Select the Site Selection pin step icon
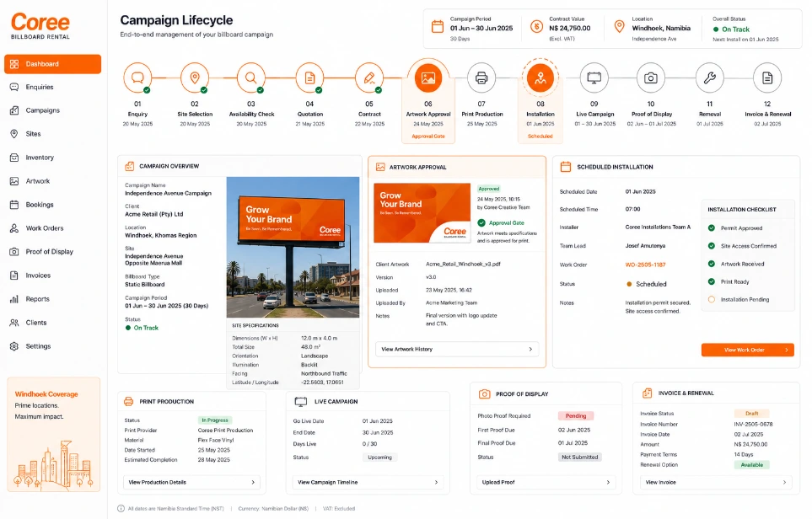This screenshot has height=519, width=812. click(x=195, y=78)
